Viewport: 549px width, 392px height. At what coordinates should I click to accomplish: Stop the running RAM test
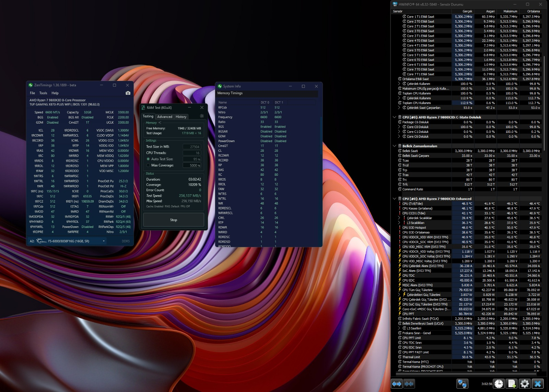(x=174, y=220)
